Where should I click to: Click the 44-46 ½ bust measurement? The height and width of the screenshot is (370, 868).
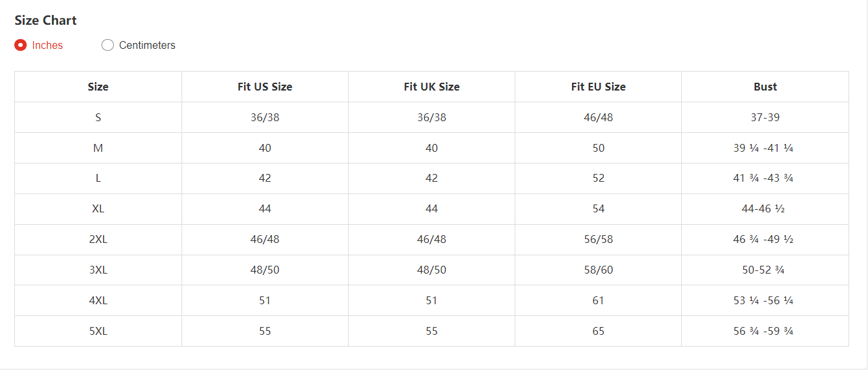(765, 208)
